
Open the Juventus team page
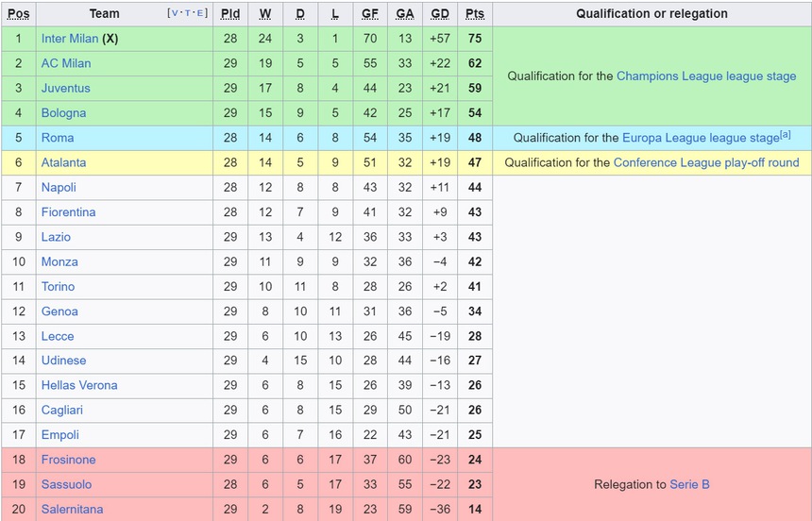pos(66,88)
